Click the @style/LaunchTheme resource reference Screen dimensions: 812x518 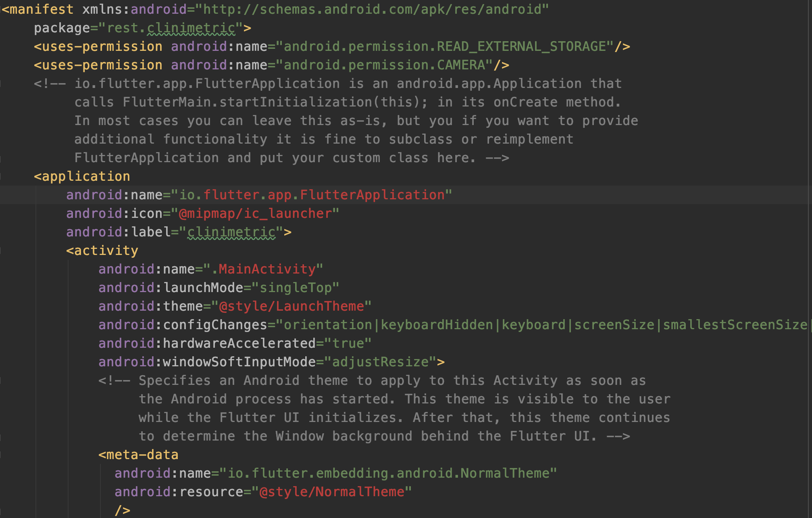point(291,307)
